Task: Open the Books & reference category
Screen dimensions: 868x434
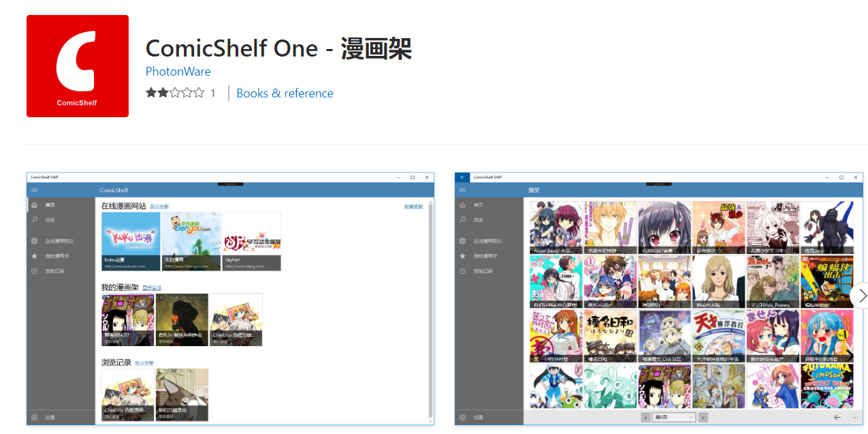Action: point(285,93)
